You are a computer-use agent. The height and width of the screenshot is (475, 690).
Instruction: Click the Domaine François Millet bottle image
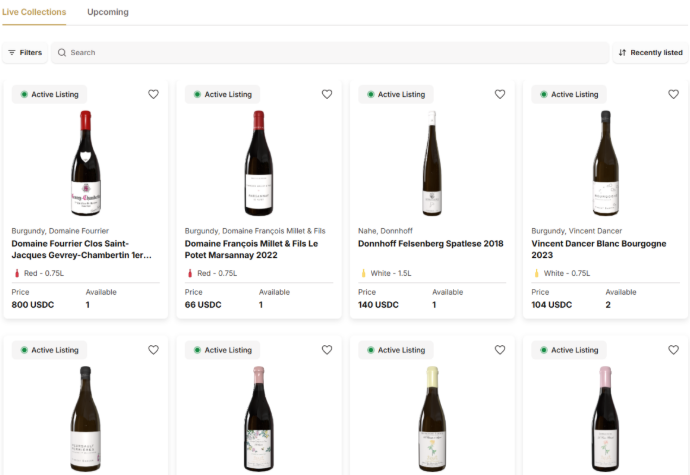[259, 163]
